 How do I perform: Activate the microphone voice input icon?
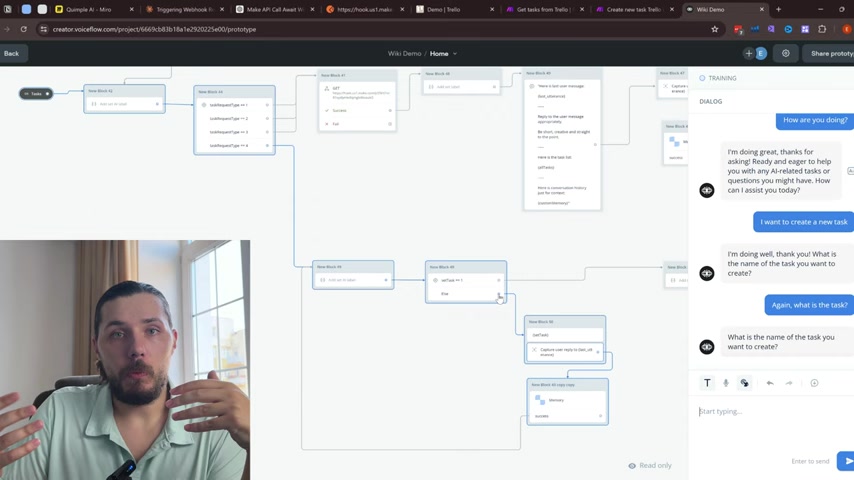[x=725, y=383]
